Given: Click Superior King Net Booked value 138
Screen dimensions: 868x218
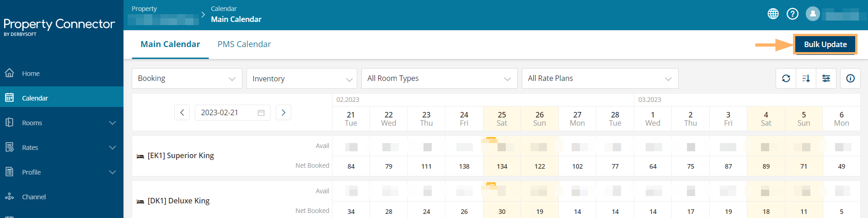Looking at the screenshot, I should pos(464,166).
